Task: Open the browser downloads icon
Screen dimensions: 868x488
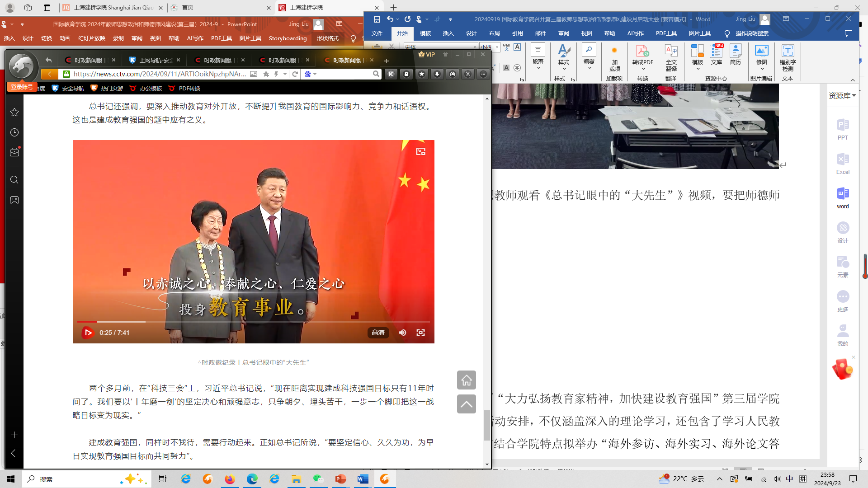Action: pos(437,74)
